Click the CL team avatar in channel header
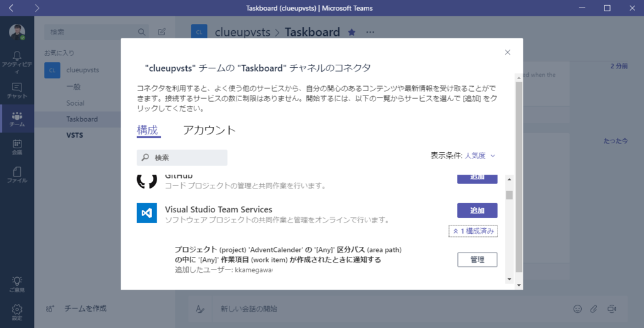Image resolution: width=644 pixels, height=328 pixels. [199, 32]
